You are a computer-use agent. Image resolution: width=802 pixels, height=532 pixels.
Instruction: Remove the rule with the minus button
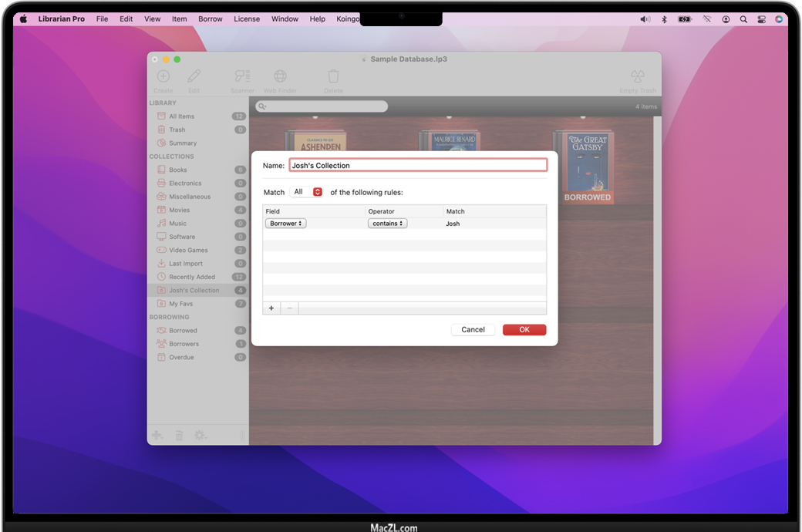coord(289,308)
